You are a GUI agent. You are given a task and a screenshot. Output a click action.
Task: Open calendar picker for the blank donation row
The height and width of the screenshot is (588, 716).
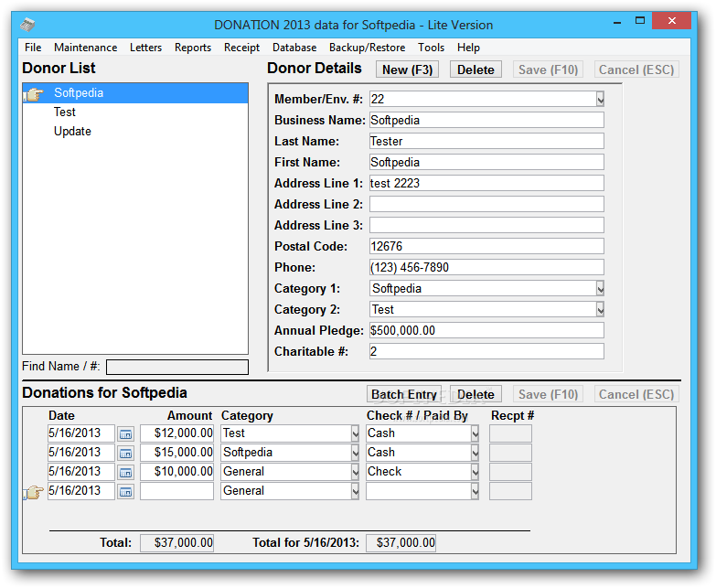pyautogui.click(x=125, y=491)
